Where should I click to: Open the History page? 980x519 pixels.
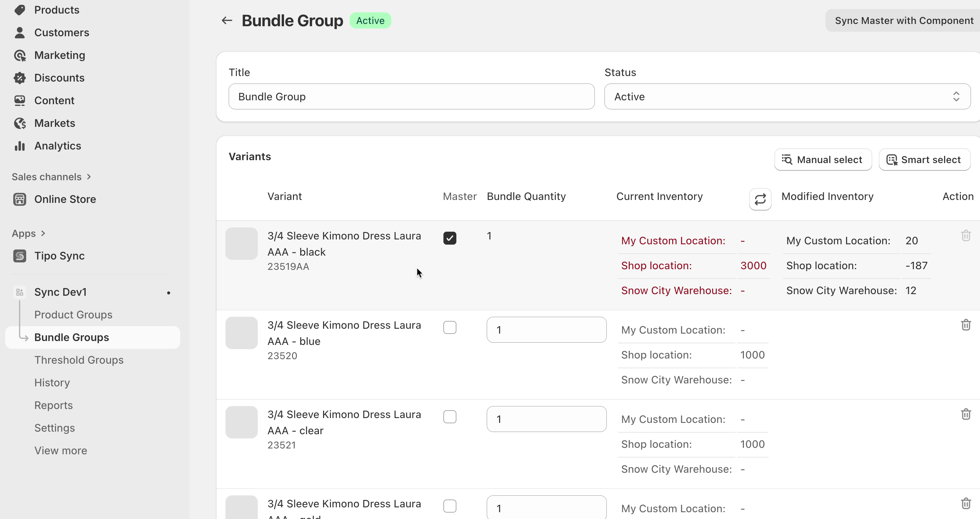pos(52,382)
